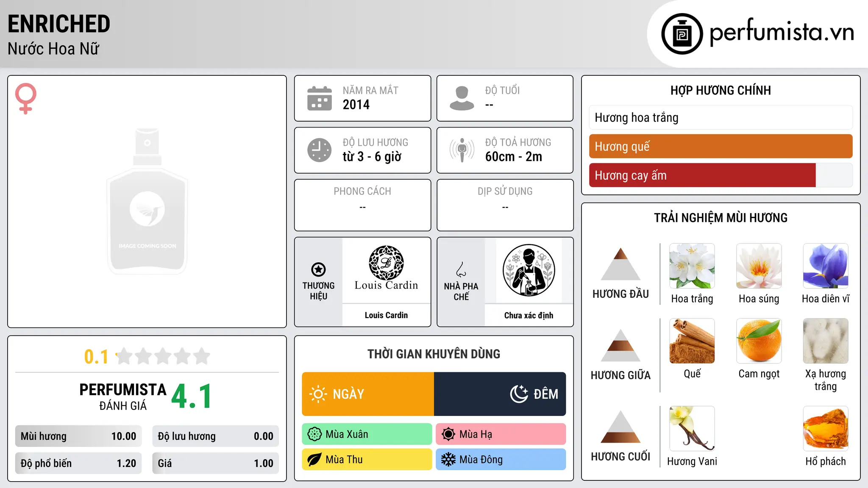Click the star badge icon above Thương hiệu
Image resolution: width=868 pixels, height=488 pixels.
319,269
